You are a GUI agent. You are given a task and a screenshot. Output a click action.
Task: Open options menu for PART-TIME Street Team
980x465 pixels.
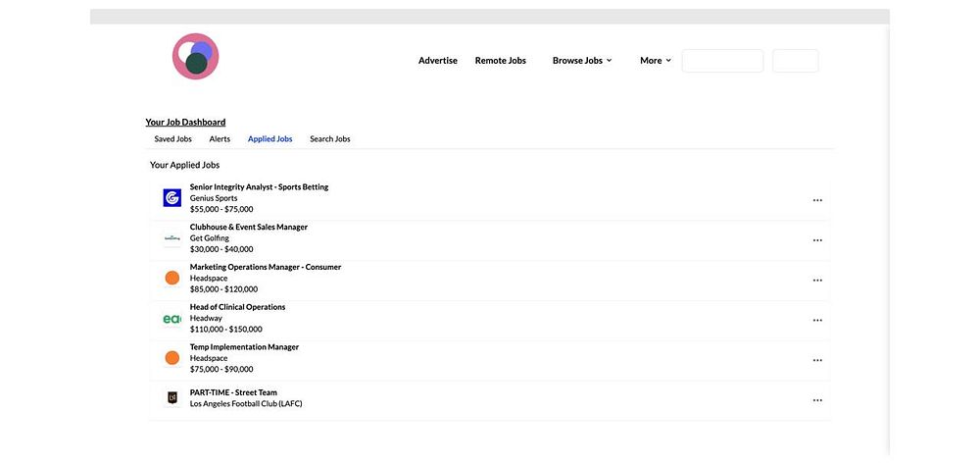[817, 400]
